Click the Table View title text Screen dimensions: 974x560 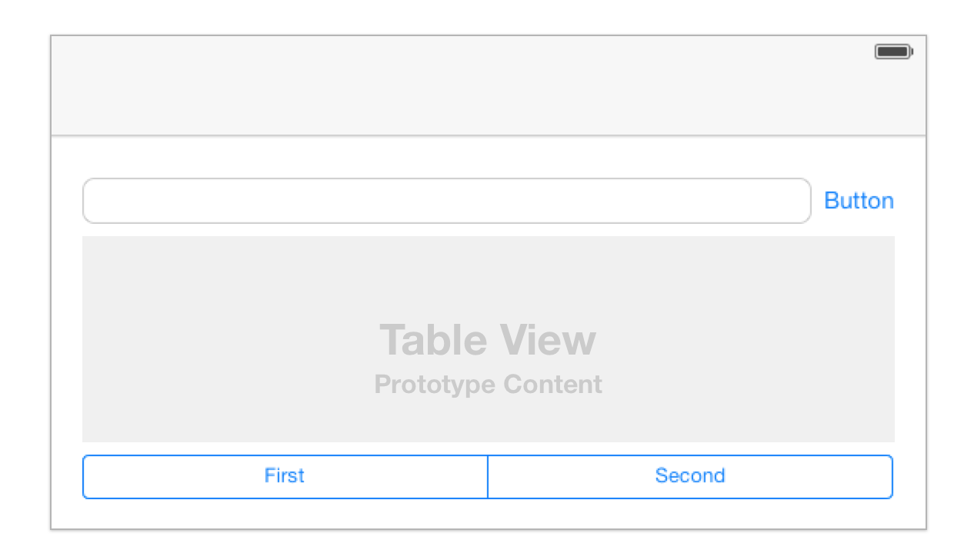[488, 340]
